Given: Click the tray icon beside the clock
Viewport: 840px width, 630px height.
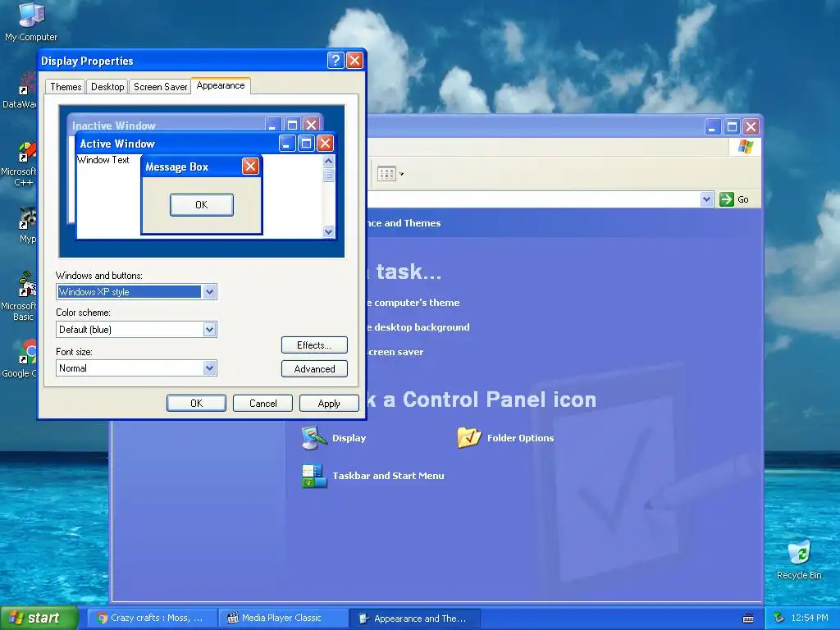Looking at the screenshot, I should [x=778, y=618].
